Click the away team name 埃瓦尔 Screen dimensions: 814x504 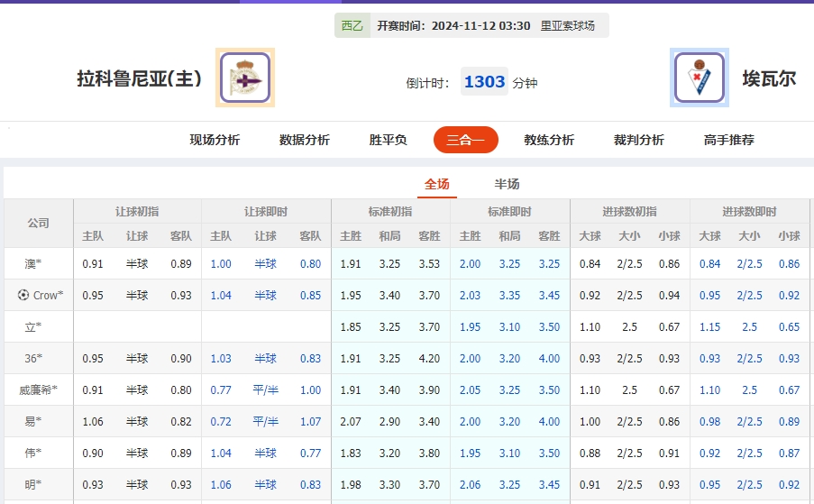(x=769, y=79)
